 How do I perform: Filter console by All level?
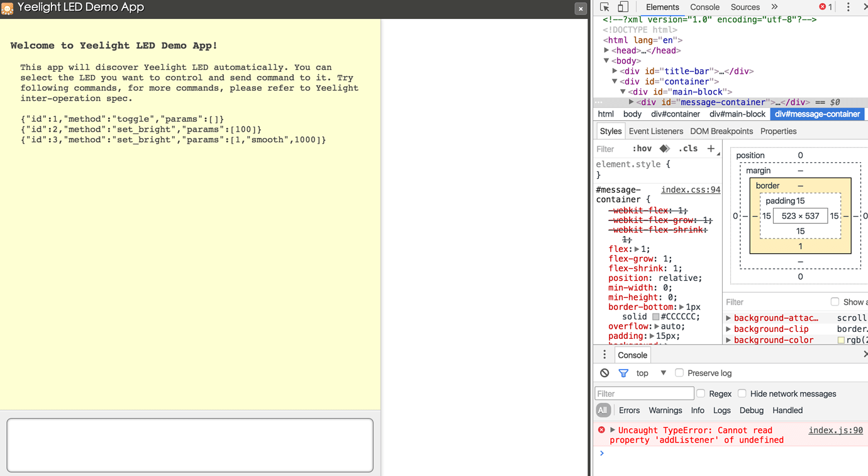603,411
